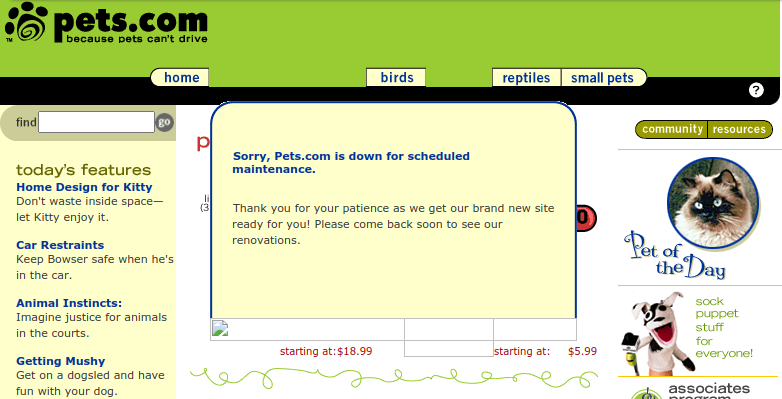This screenshot has width=782, height=399.
Task: Click the pets.com paw print logo
Action: click(x=26, y=23)
